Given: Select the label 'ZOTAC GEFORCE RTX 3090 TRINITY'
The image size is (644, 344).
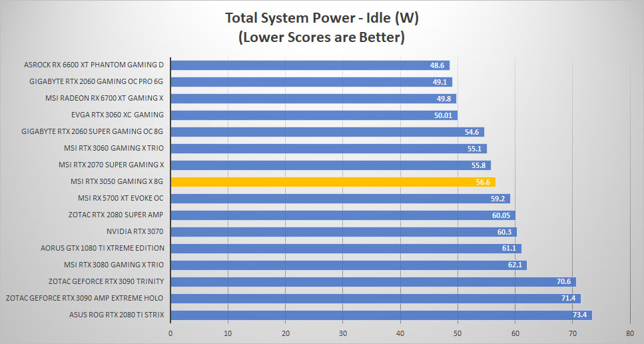Looking at the screenshot, I should [106, 281].
